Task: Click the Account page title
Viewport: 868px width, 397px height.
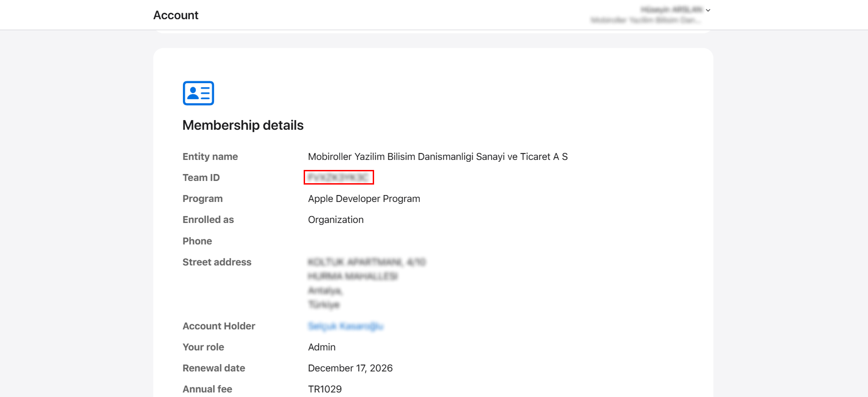Action: (x=176, y=15)
